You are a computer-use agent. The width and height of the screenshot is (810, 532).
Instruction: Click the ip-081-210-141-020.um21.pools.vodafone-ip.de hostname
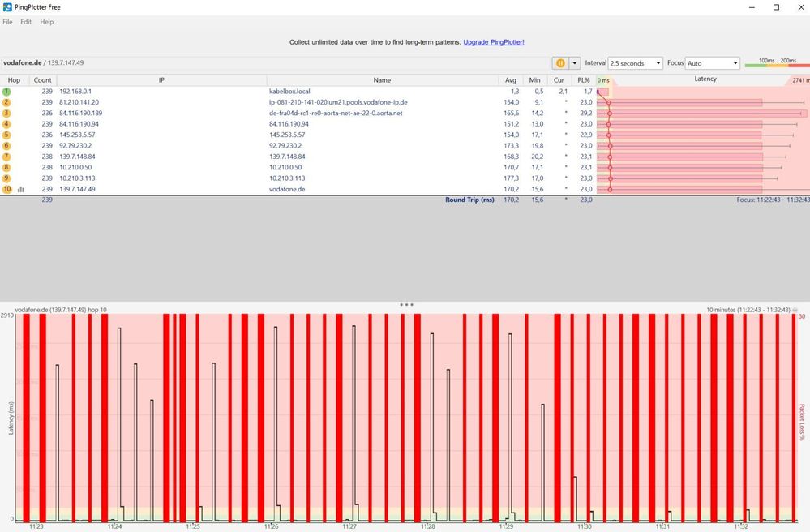pos(338,102)
